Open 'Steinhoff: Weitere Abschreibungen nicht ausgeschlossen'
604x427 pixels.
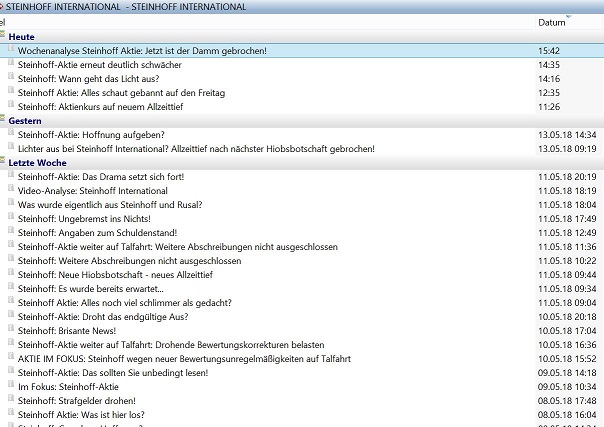[x=129, y=261]
